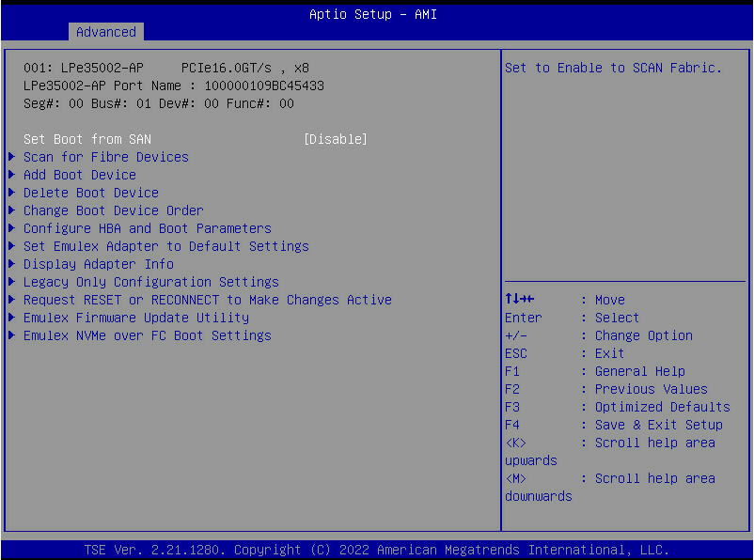Image resolution: width=754 pixels, height=560 pixels.
Task: Expand the Emulex Firmware Update Utility arrow
Action: coord(12,318)
